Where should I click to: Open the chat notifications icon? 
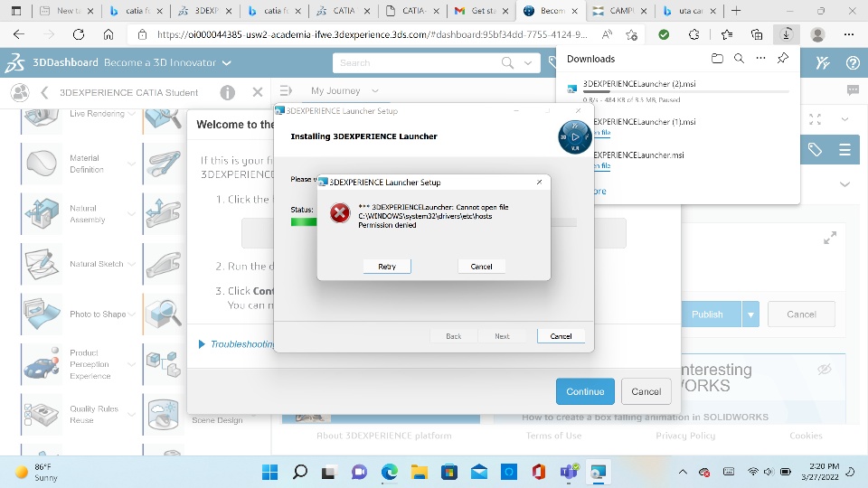853,90
